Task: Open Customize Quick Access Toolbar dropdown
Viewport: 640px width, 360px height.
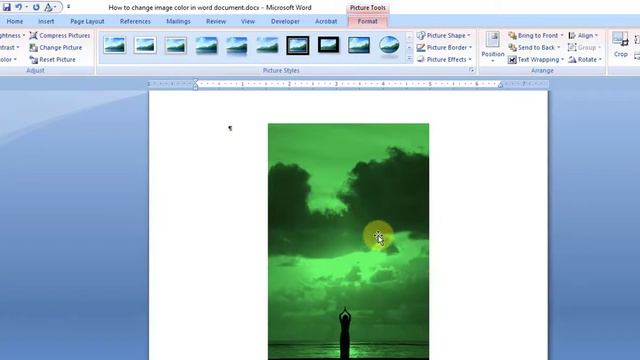Action: (x=69, y=7)
